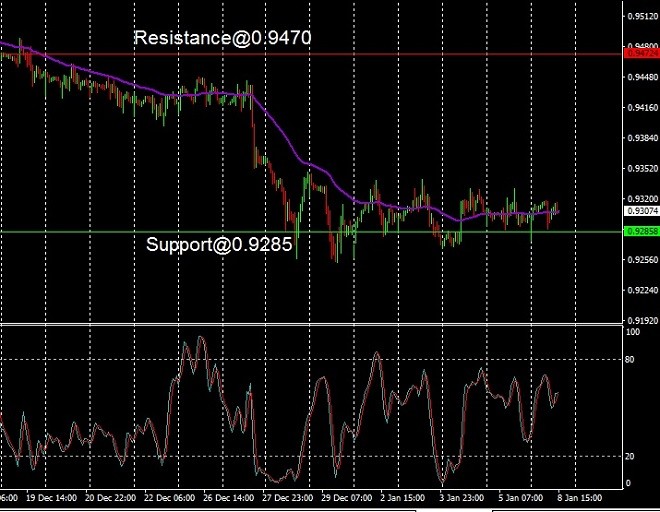Click the 3 Jan 23:00 time label

(x=462, y=498)
